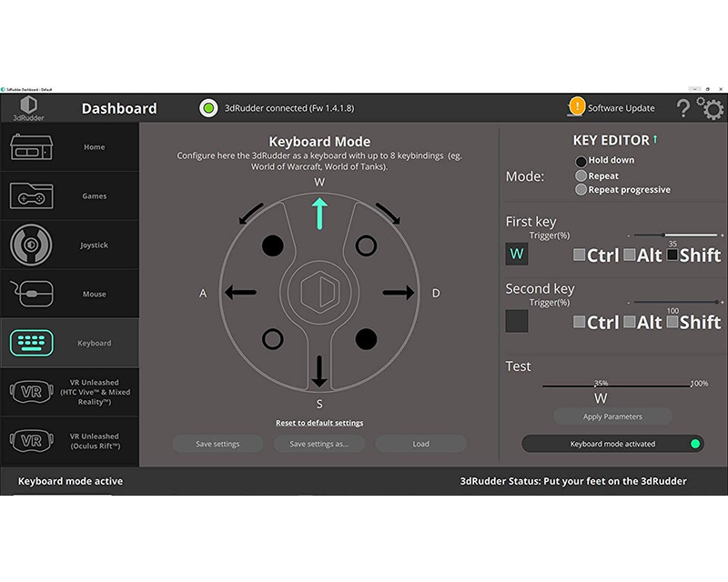Click '3dRudder Status: Put your feet' status text
The height and width of the screenshot is (582, 728).
pos(573,481)
